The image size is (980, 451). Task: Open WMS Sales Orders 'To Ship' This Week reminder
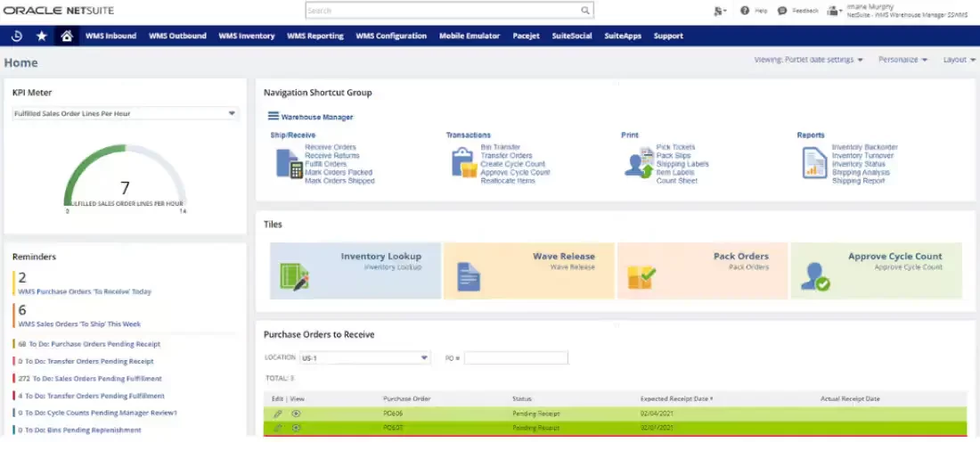(79, 324)
